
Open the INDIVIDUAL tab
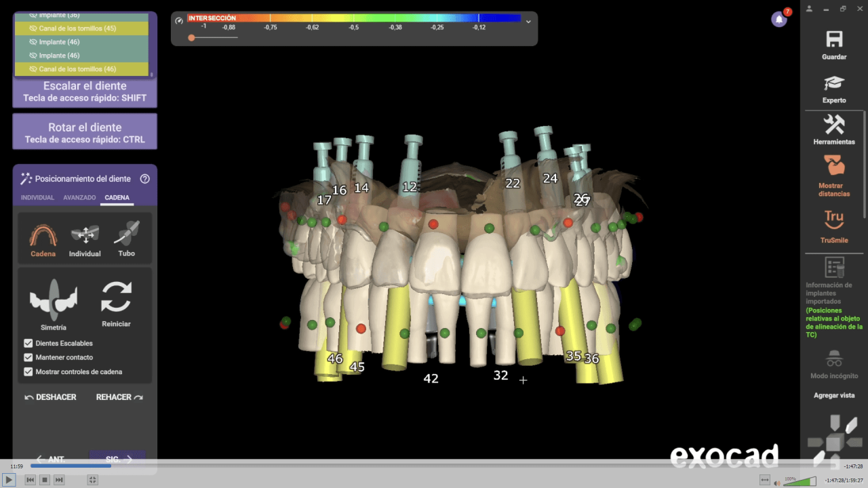[x=37, y=198]
